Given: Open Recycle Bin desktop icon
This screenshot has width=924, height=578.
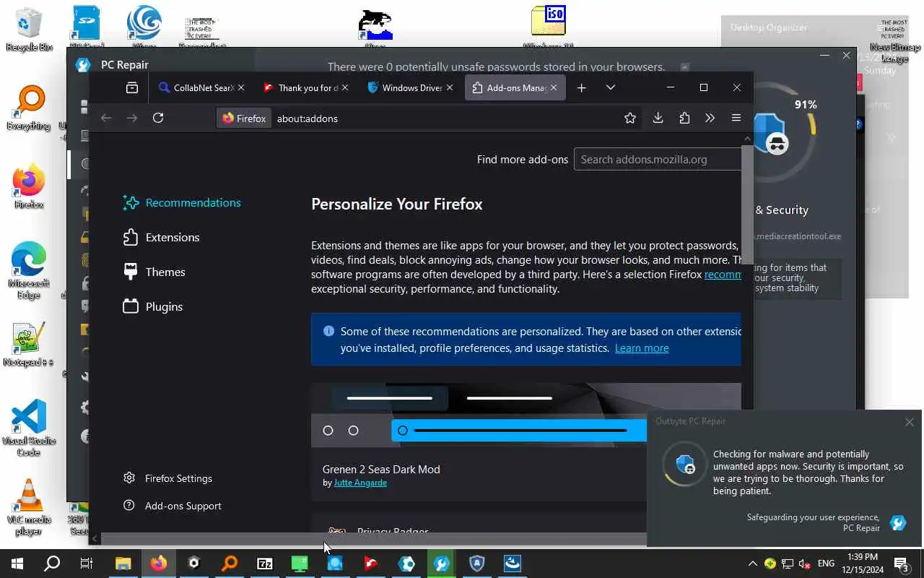Looking at the screenshot, I should tap(30, 29).
